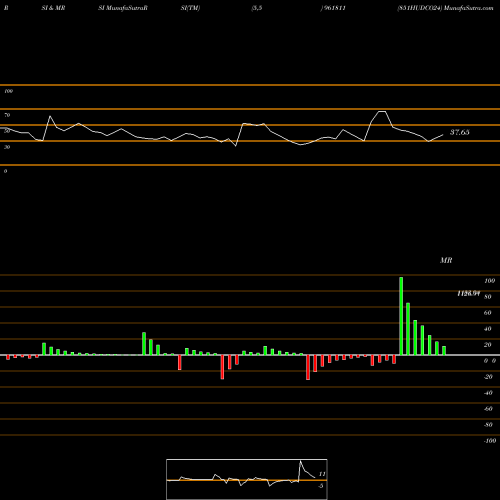Select the tallest green MRI bar
Image resolution: width=500 pixels, height=500 pixels.
(401, 316)
